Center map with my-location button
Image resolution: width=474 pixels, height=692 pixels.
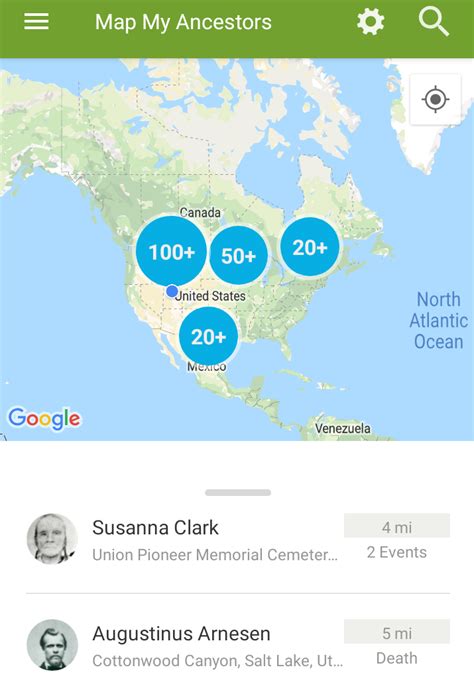pyautogui.click(x=435, y=99)
